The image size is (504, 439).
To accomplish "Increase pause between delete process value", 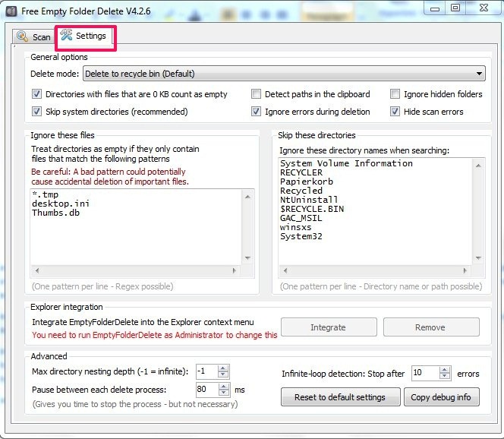I will tap(224, 386).
